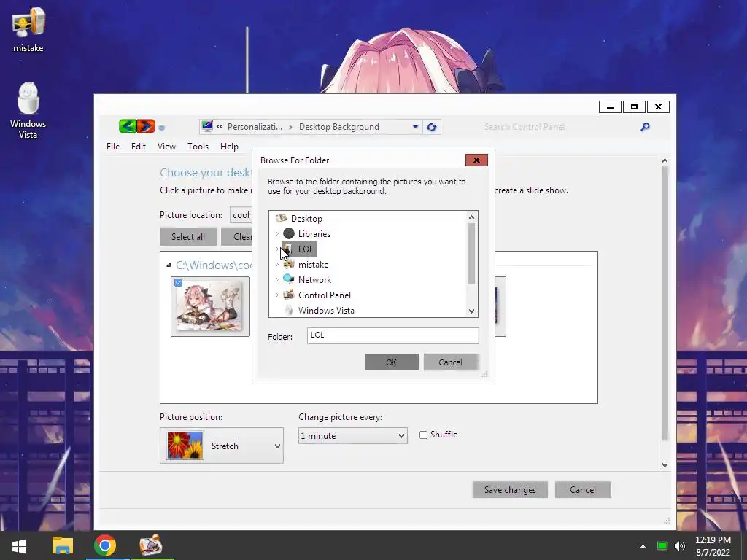The width and height of the screenshot is (747, 560).
Task: Enable the Shuffle checkbox
Action: tap(423, 435)
